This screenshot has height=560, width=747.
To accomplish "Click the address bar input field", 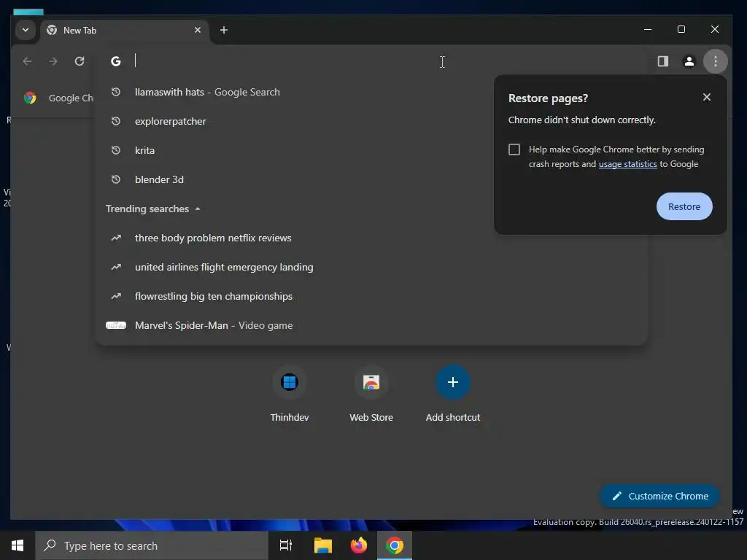I will click(371, 61).
